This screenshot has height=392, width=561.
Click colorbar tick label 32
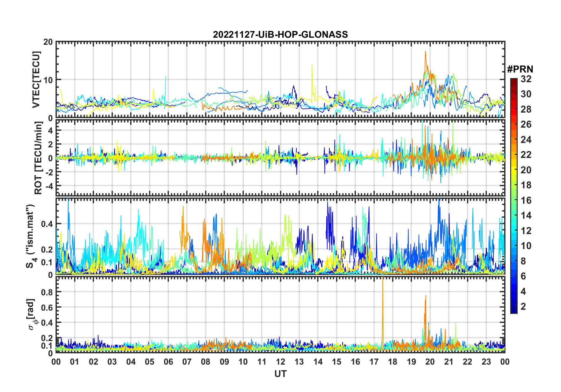526,79
